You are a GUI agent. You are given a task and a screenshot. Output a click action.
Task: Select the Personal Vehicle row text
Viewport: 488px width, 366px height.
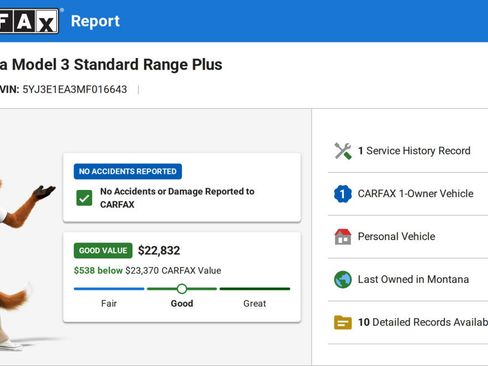point(396,236)
